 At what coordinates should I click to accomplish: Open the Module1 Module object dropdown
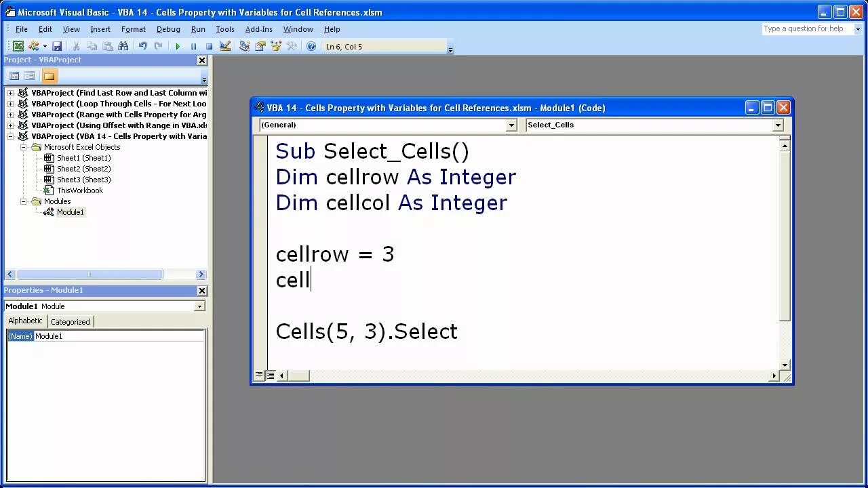[199, 306]
